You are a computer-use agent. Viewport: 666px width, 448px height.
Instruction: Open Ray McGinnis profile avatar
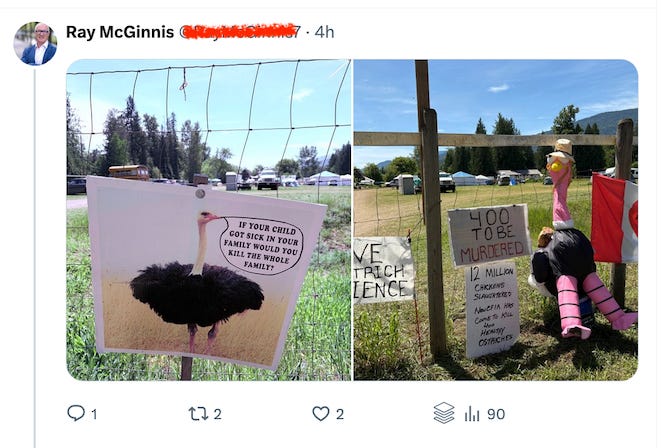coord(35,44)
